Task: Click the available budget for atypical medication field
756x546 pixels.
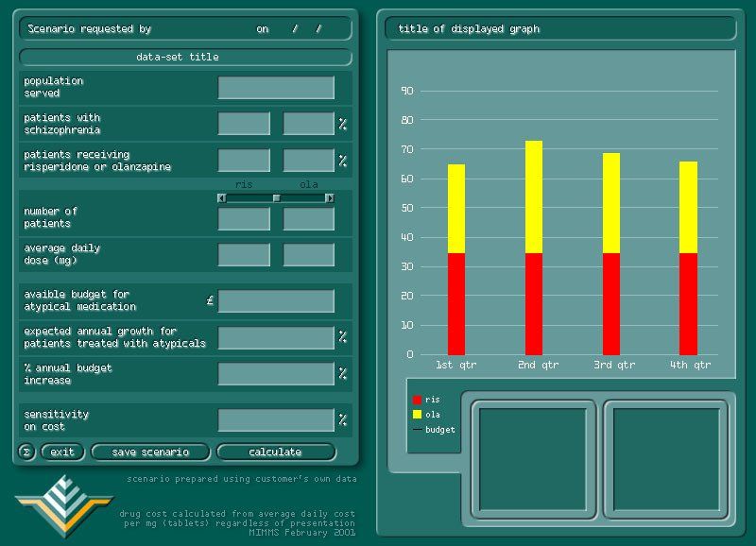Action: click(276, 300)
